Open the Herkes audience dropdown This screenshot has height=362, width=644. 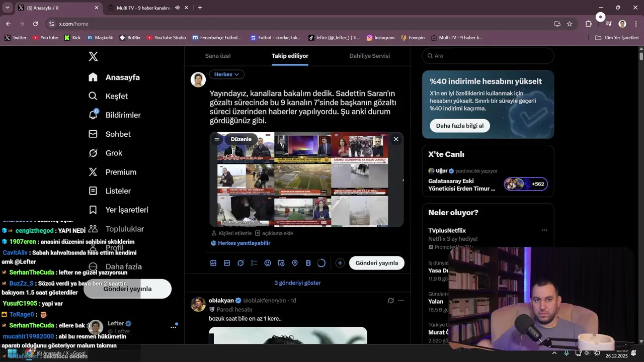coord(226,74)
